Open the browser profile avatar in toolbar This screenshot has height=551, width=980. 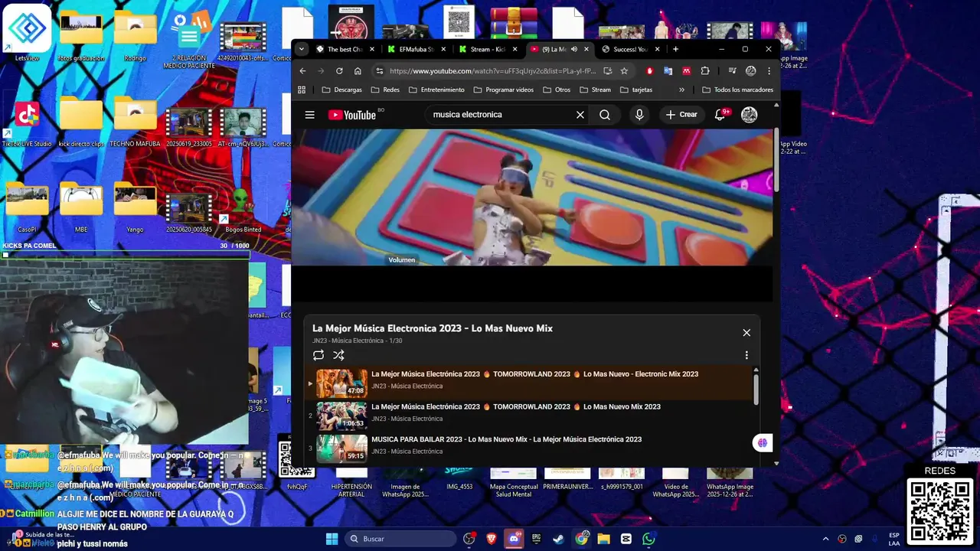click(x=751, y=70)
